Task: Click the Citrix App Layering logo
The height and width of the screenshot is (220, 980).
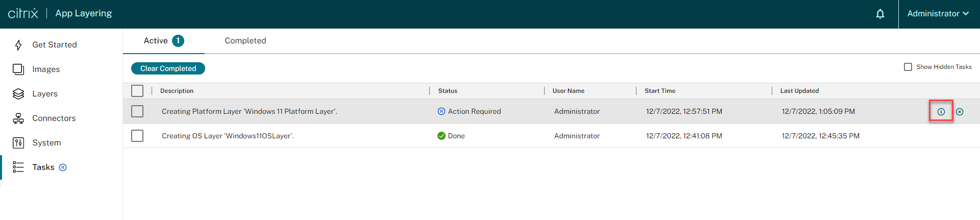Action: 60,14
